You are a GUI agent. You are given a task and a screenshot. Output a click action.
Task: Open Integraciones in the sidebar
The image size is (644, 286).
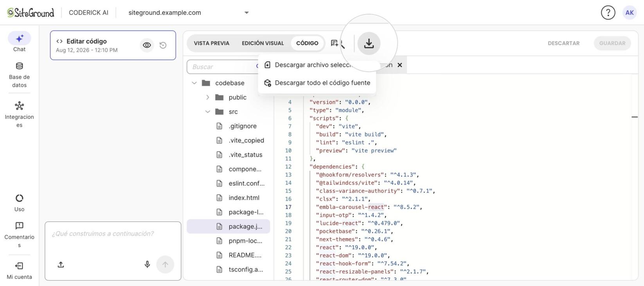pos(19,114)
